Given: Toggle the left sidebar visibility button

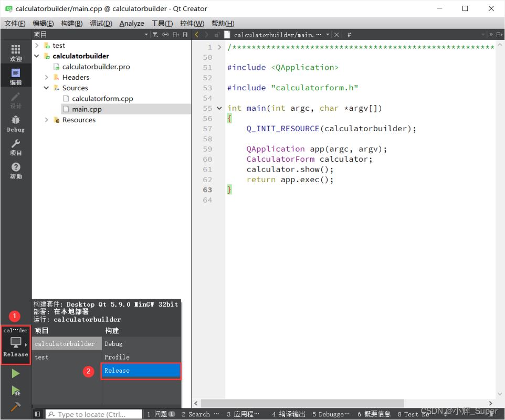Looking at the screenshot, I should pos(37,414).
